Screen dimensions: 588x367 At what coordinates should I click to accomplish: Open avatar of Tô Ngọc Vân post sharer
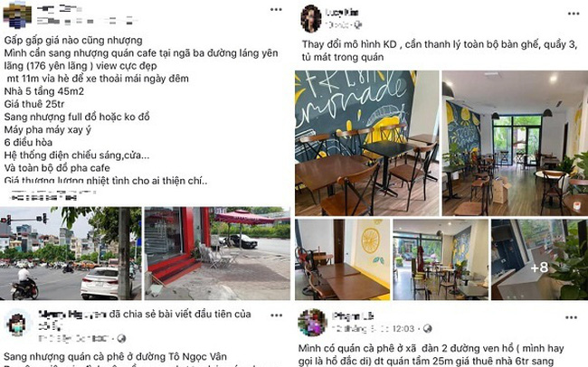(x=16, y=323)
